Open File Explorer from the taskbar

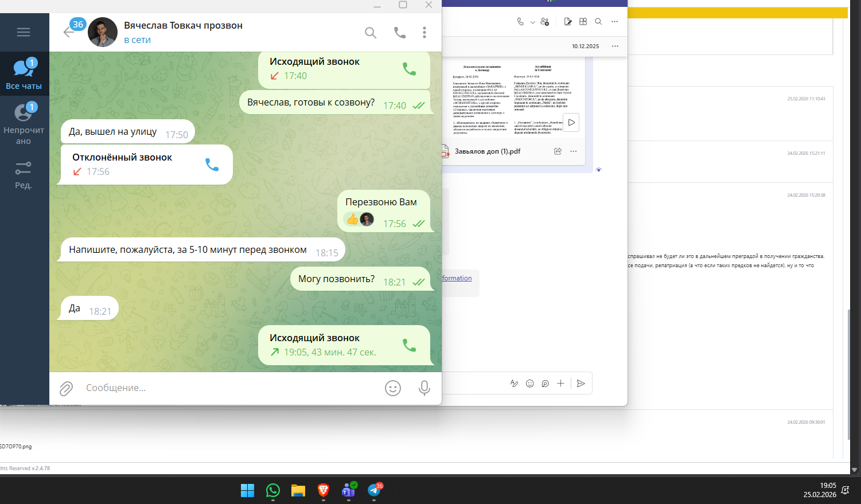[x=298, y=491]
